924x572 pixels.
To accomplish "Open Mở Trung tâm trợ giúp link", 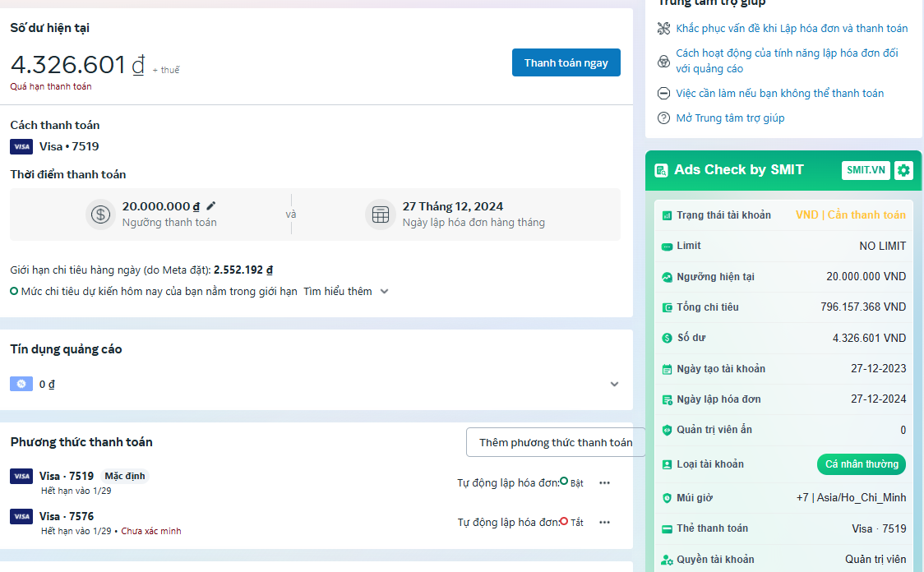I will [730, 118].
